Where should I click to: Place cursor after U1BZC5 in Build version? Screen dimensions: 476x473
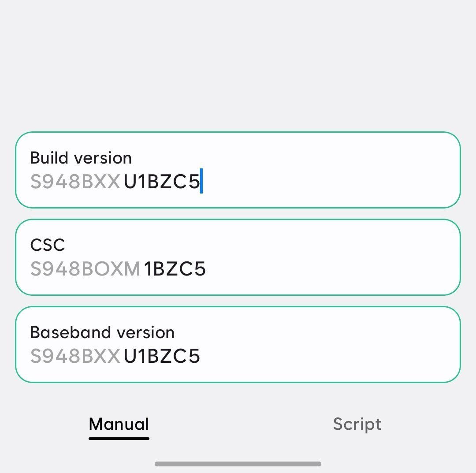point(202,181)
